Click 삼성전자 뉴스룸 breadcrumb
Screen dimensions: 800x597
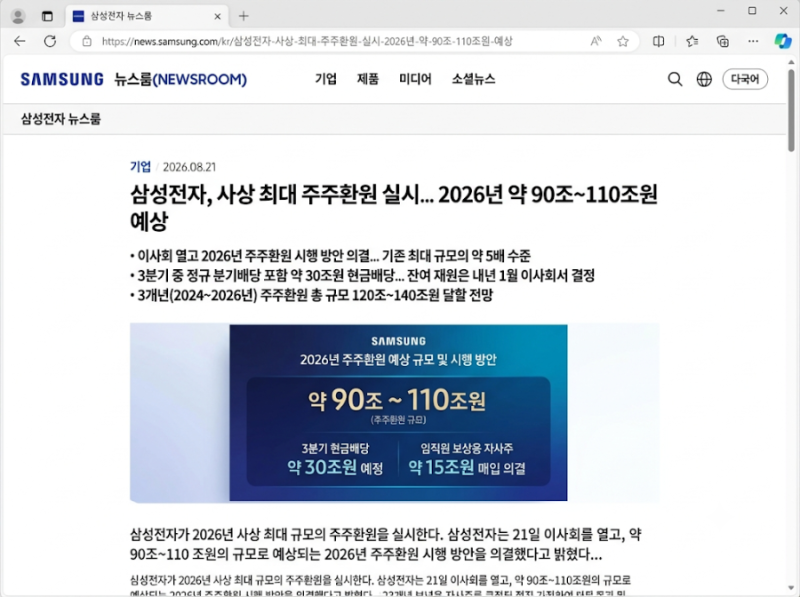pyautogui.click(x=61, y=119)
